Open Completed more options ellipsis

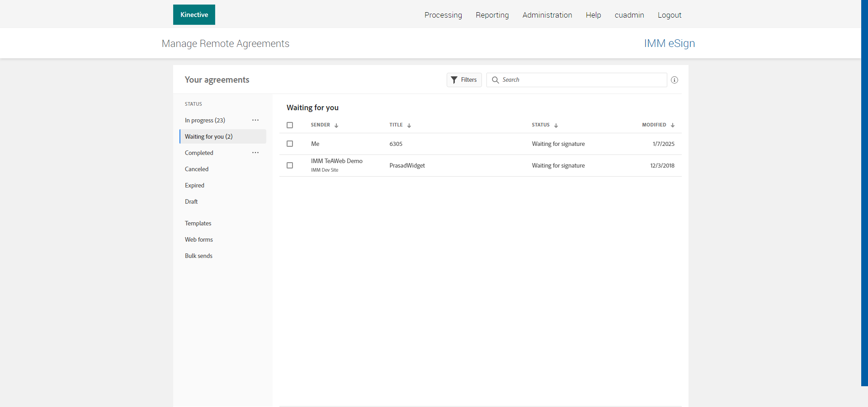255,153
